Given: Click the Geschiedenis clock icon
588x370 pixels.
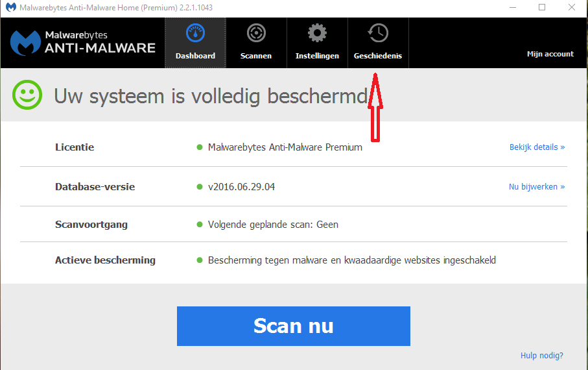Looking at the screenshot, I should [378, 33].
